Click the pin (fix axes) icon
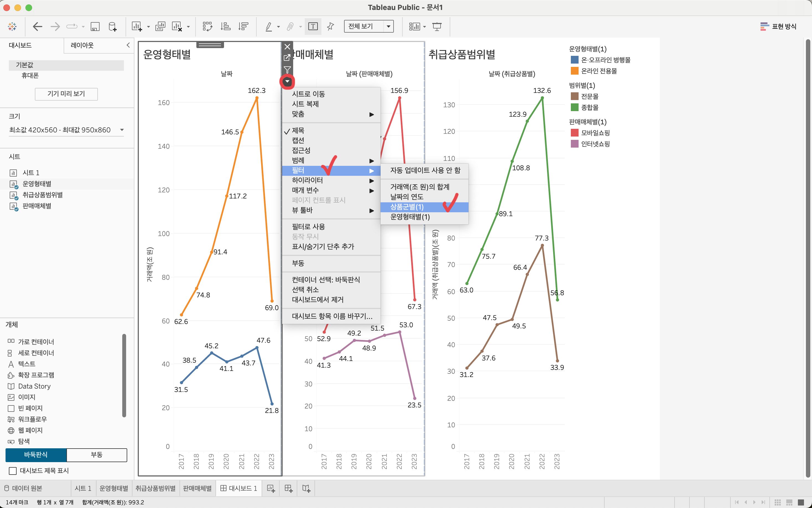The image size is (812, 508). pyautogui.click(x=330, y=27)
